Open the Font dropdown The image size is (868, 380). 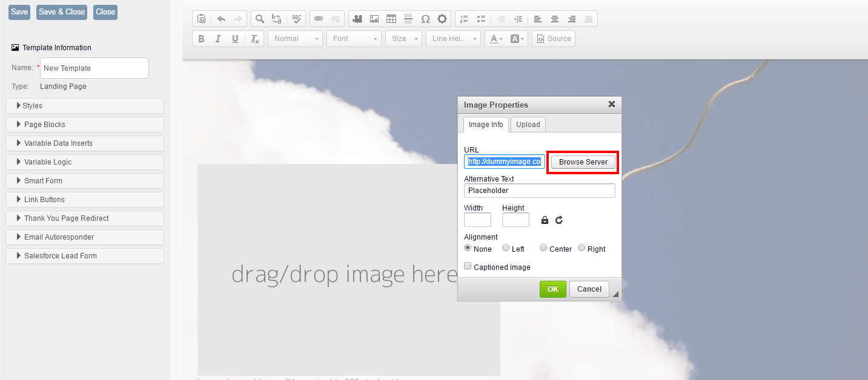click(x=354, y=39)
